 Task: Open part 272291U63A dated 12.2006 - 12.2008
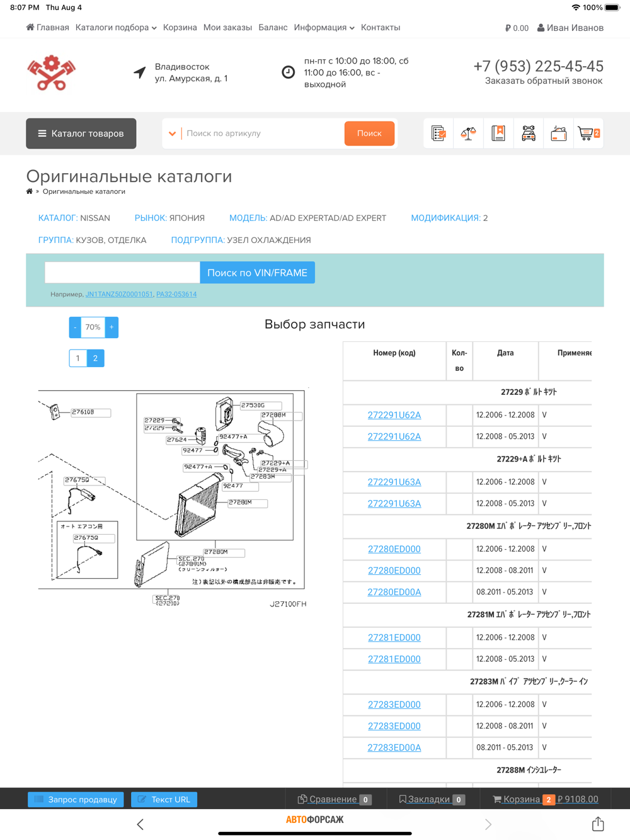pyautogui.click(x=394, y=482)
